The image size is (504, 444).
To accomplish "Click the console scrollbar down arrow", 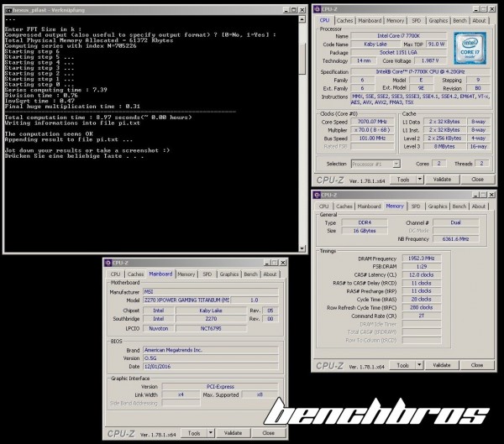I will click(x=302, y=248).
